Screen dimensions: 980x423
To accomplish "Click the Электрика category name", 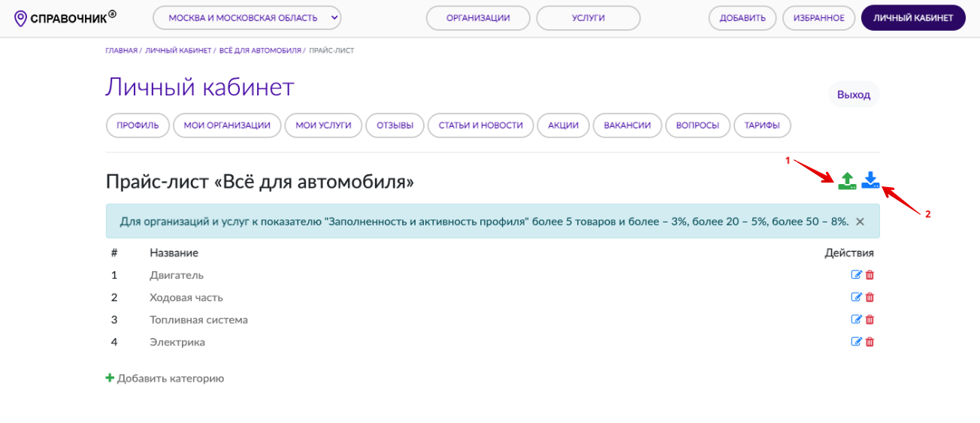I will pos(177,343).
